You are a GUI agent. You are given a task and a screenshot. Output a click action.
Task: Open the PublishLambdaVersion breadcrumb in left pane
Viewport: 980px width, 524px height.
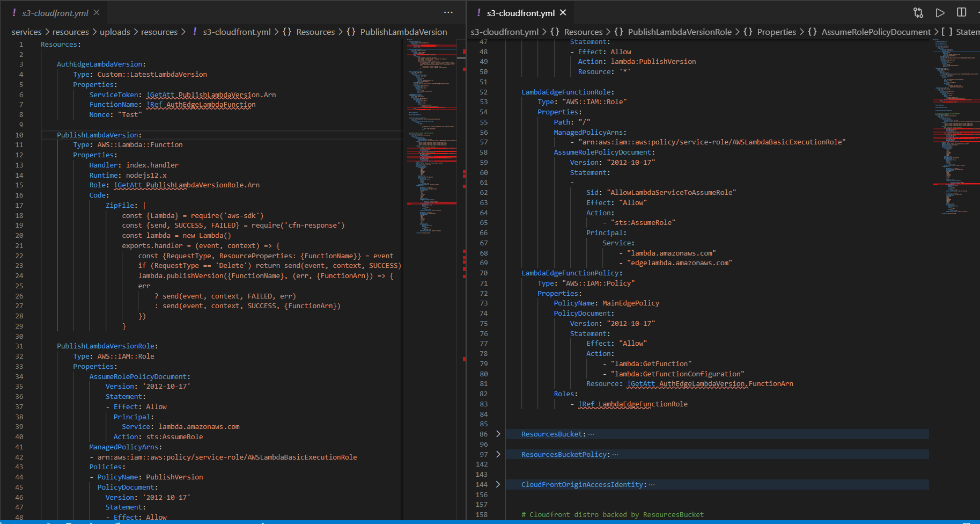pos(403,32)
